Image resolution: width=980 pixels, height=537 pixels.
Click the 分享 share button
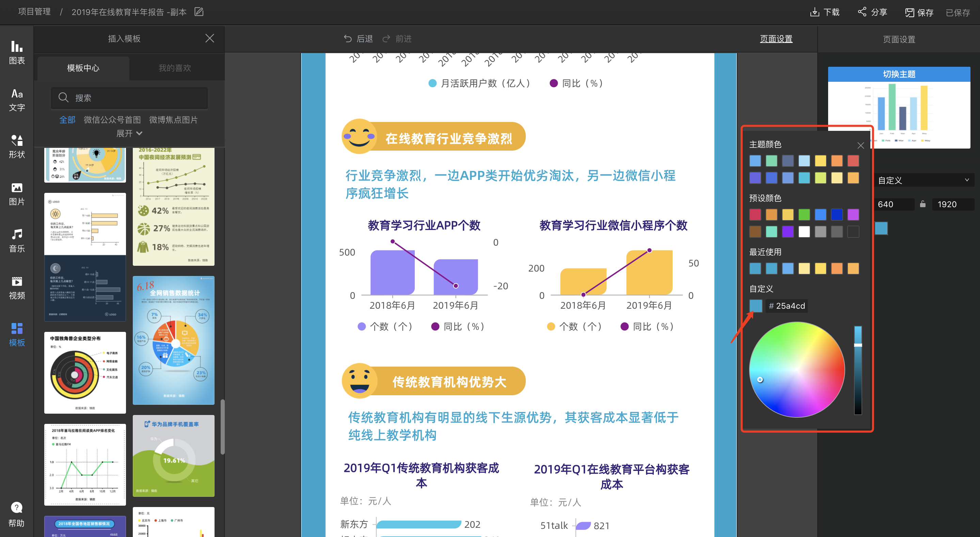coord(872,12)
